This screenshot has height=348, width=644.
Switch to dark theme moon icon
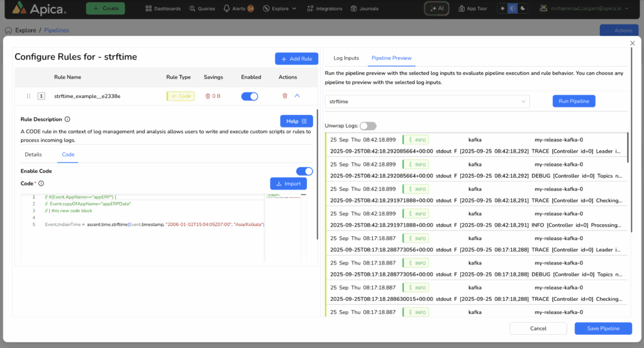tap(523, 8)
